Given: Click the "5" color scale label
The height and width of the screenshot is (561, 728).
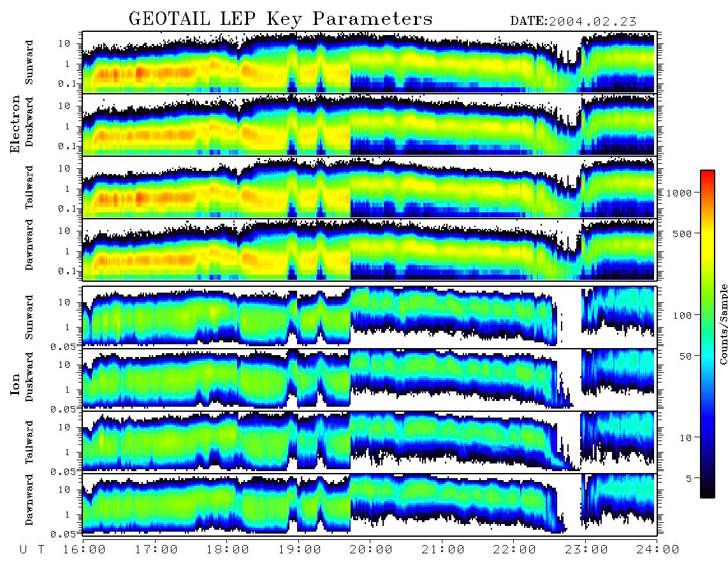Looking at the screenshot, I should tap(689, 478).
